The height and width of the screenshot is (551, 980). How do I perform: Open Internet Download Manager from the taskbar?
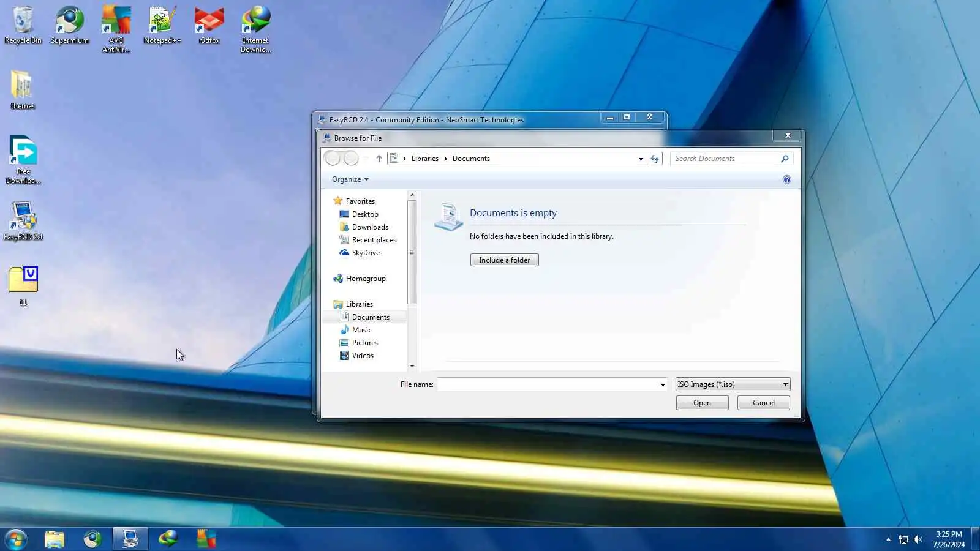pos(168,539)
